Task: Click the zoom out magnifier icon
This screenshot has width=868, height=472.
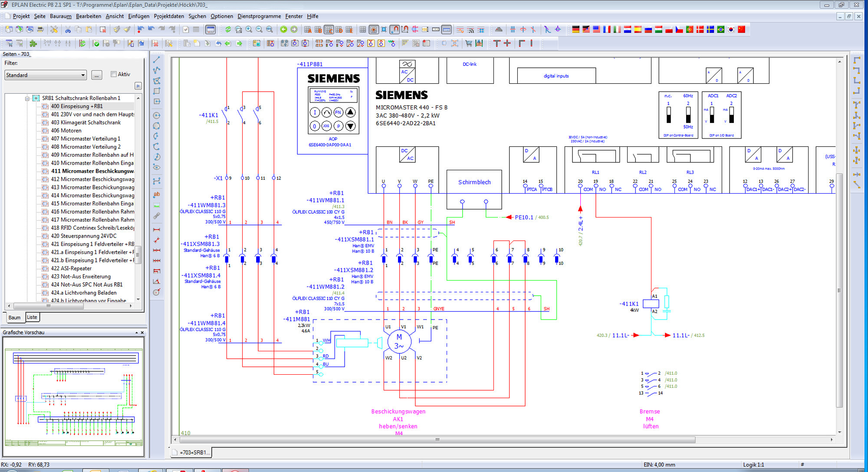Action: coord(260,30)
